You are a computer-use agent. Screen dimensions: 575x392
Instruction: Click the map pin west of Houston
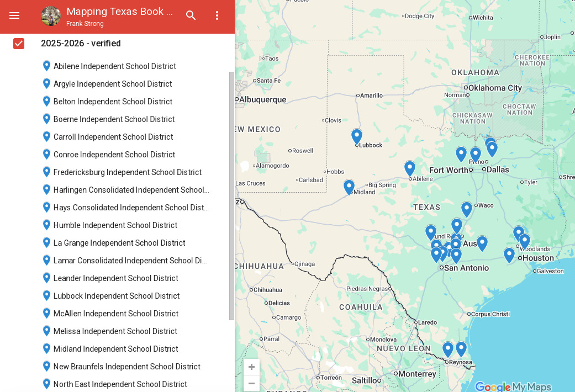coord(509,255)
